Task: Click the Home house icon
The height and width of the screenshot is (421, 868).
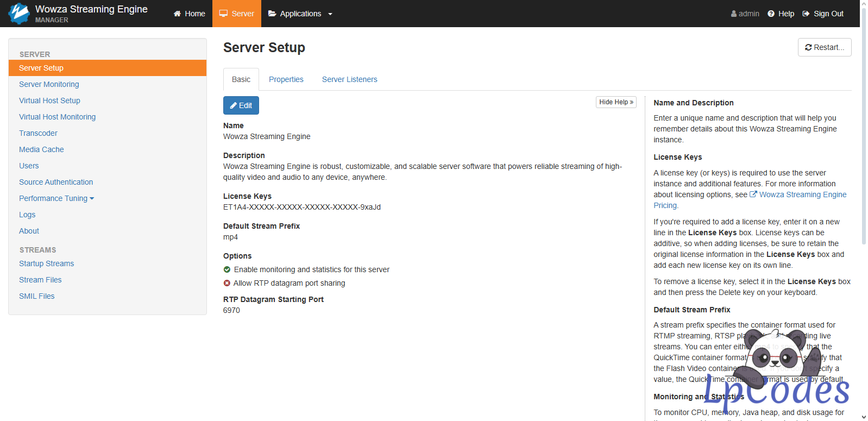Action: pos(177,14)
